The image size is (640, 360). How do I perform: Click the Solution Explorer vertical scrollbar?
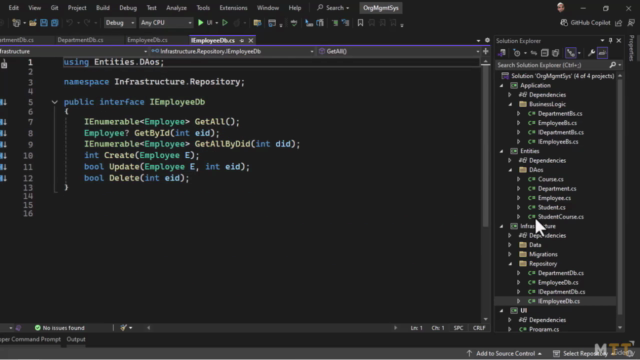(620, 196)
